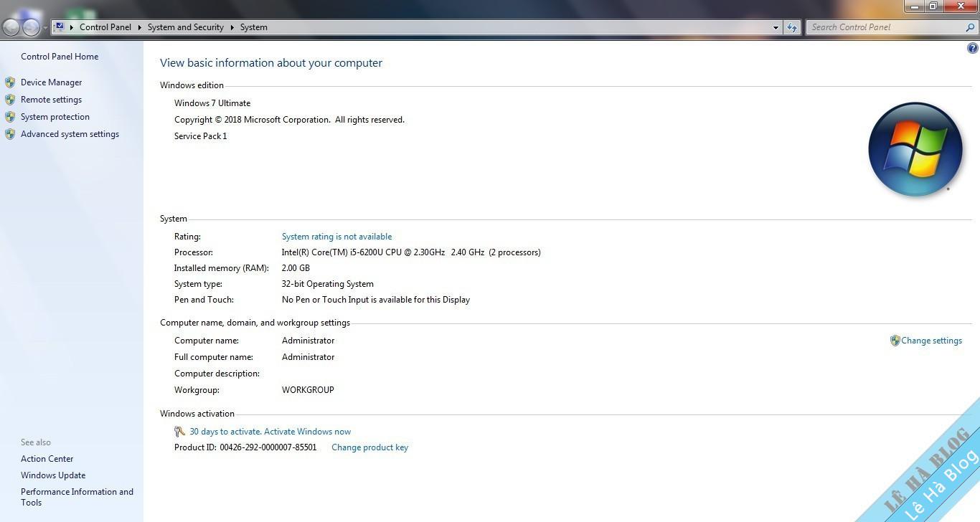980x522 pixels.
Task: Click 'WORKGROUP' value text
Action: coord(308,390)
